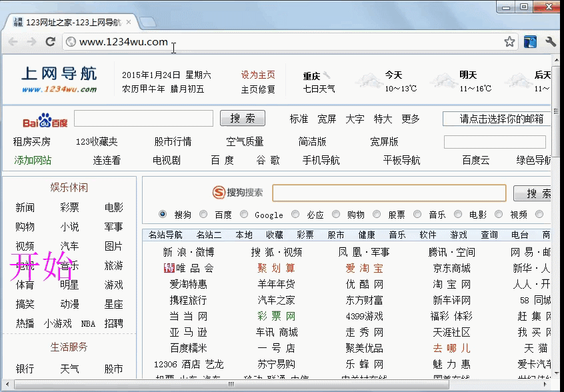Open the 新浪·微博 link

[x=189, y=253]
